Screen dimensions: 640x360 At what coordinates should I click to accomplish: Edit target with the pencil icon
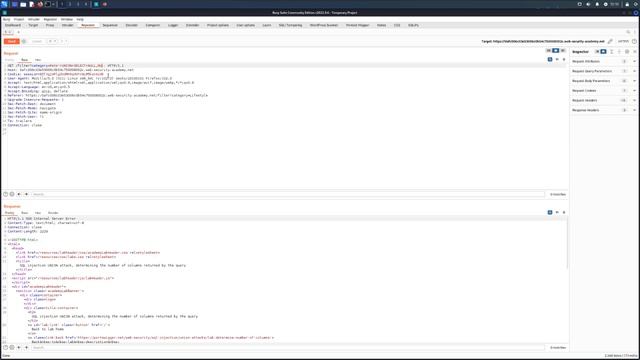pyautogui.click(x=610, y=41)
